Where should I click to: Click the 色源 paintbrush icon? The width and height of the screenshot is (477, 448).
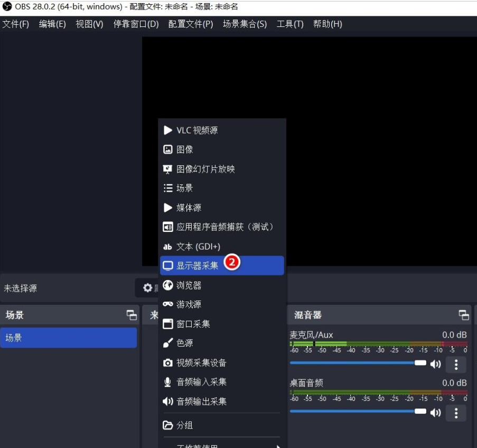click(x=167, y=343)
